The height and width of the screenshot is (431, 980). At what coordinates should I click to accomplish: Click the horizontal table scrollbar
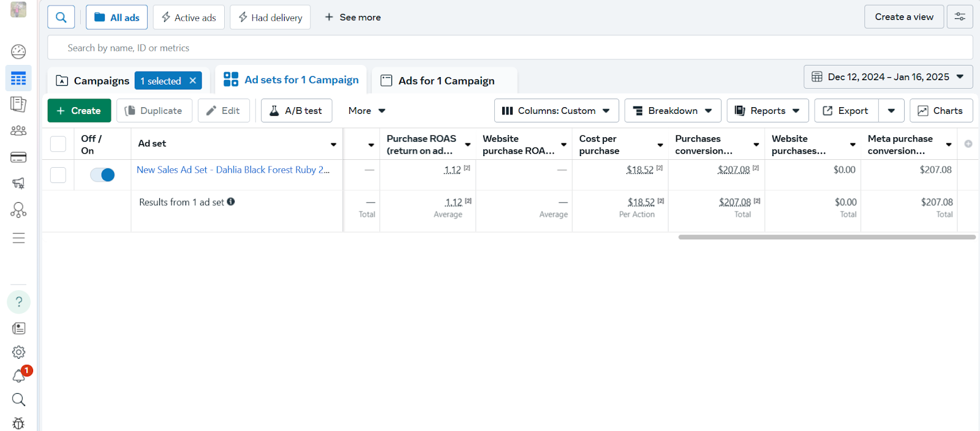pos(827,237)
